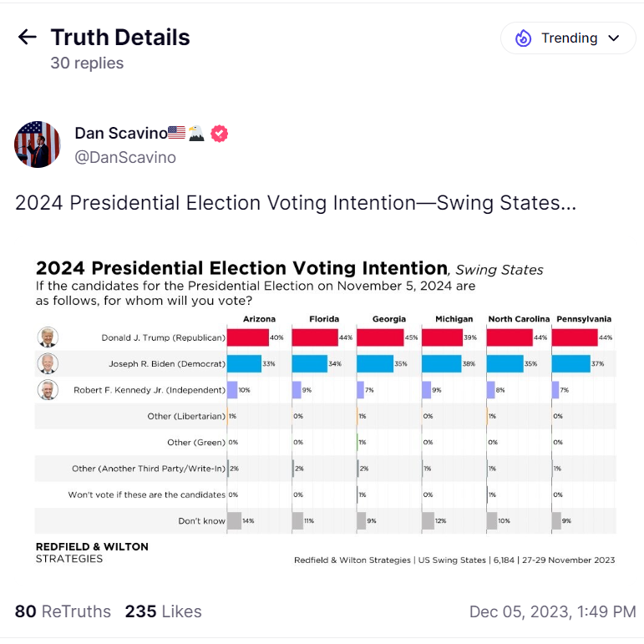Open the Dan Scavino display name
644x644 pixels.
(121, 133)
